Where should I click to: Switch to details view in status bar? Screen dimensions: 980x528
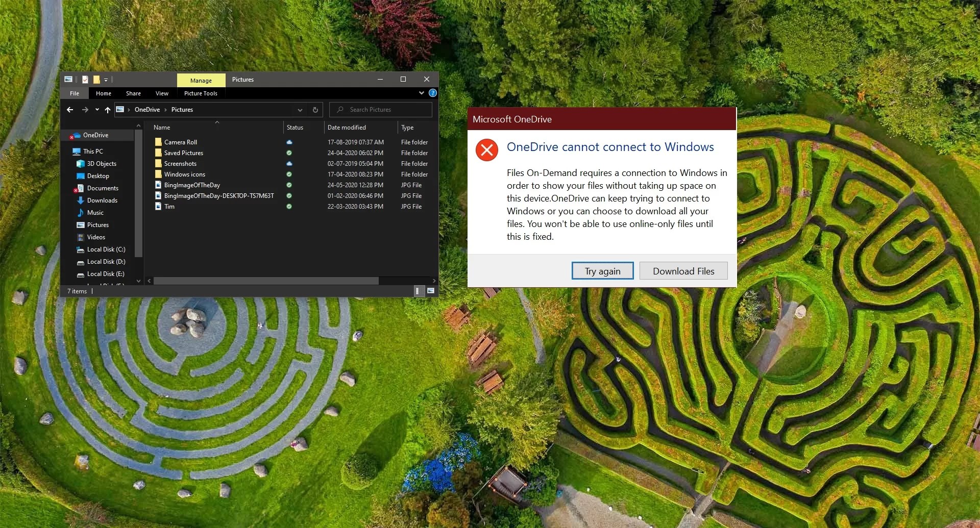coord(419,291)
